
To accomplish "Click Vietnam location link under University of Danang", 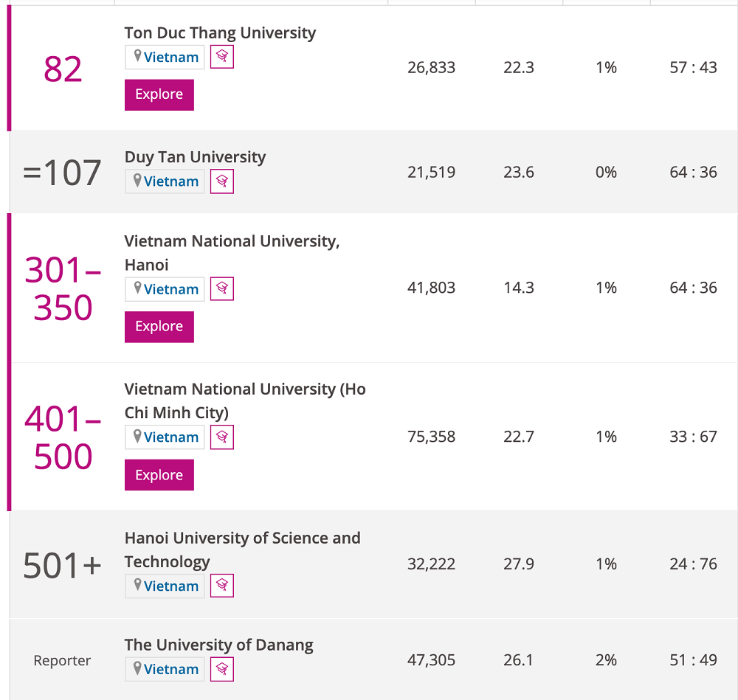I will [x=171, y=670].
